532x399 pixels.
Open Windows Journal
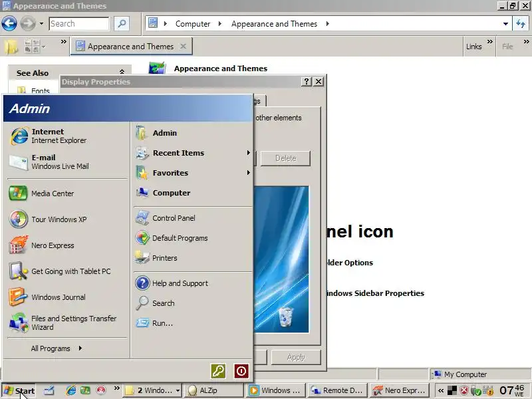pos(67,297)
